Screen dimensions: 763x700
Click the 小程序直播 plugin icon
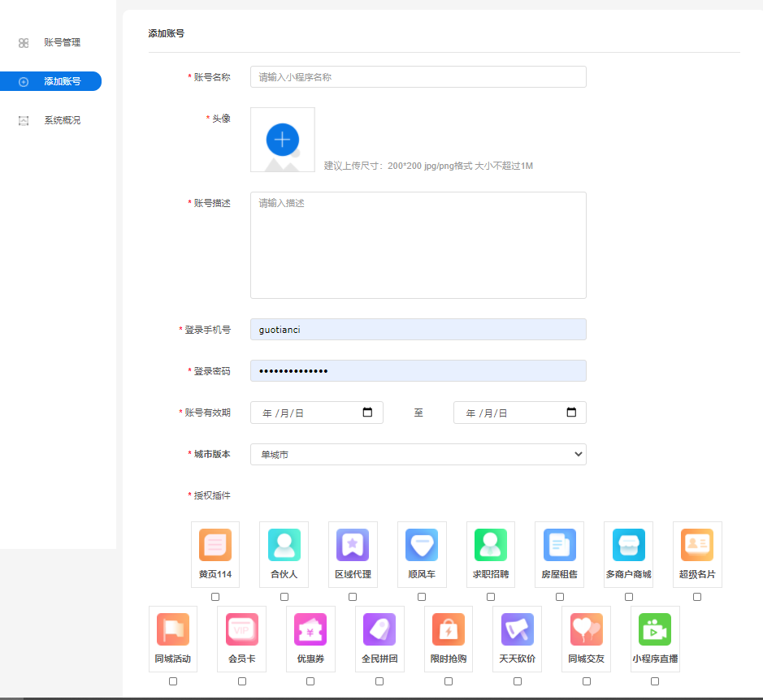655,629
